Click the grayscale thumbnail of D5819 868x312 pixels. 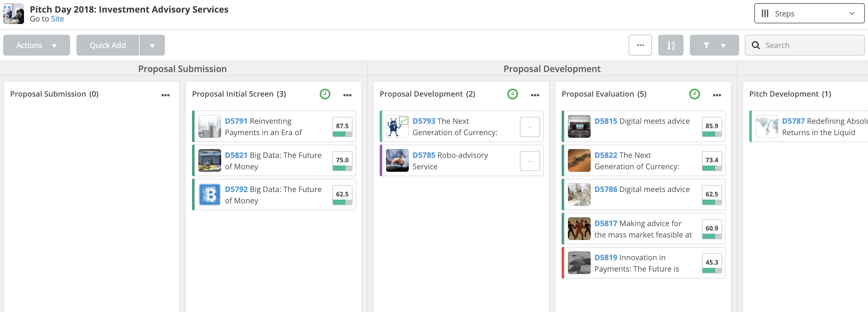579,263
